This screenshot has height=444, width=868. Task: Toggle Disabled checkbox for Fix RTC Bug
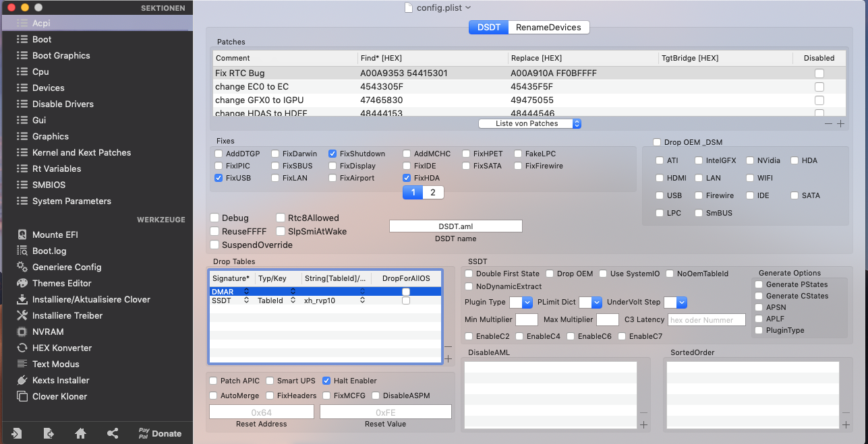tap(819, 73)
